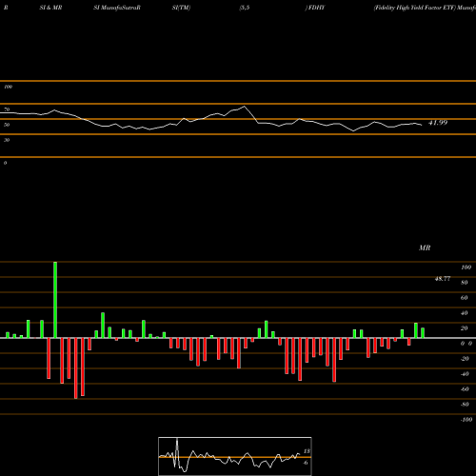Click the RSI 0 level label
The width and height of the screenshot is (476, 476).
(5, 163)
